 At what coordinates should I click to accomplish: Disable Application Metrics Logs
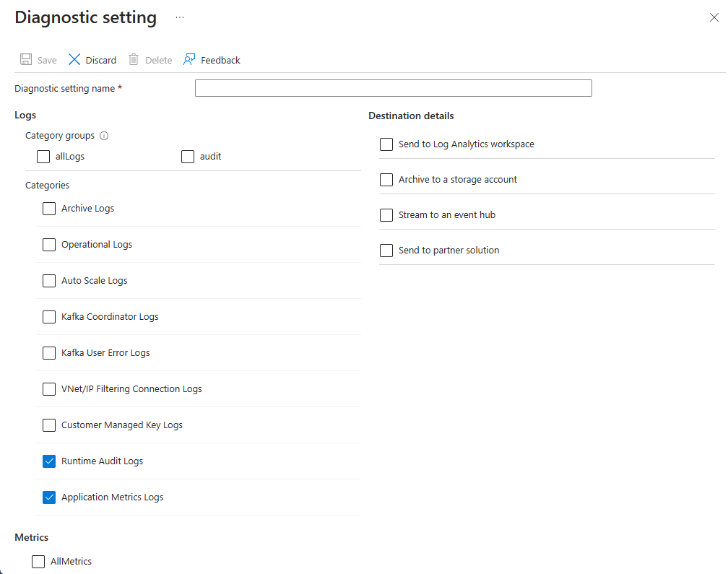tap(49, 497)
